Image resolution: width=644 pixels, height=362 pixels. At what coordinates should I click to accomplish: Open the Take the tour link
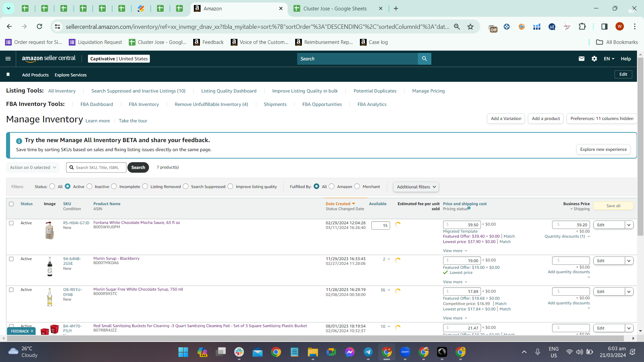coord(133,121)
